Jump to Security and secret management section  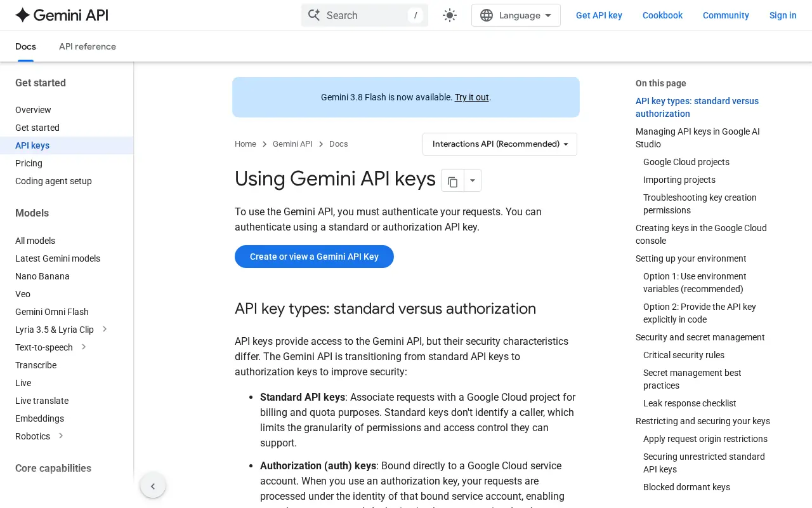tap(700, 337)
